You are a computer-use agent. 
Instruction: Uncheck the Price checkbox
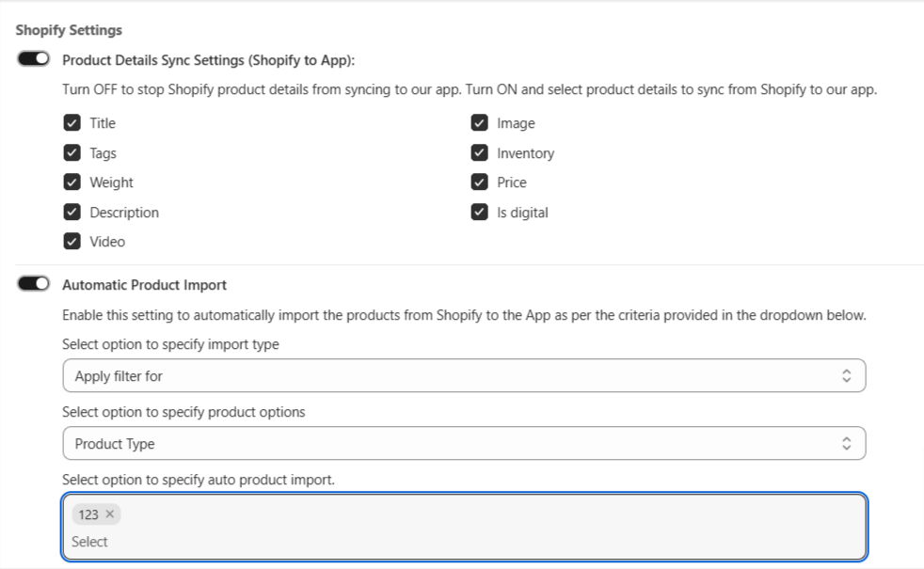pos(479,182)
